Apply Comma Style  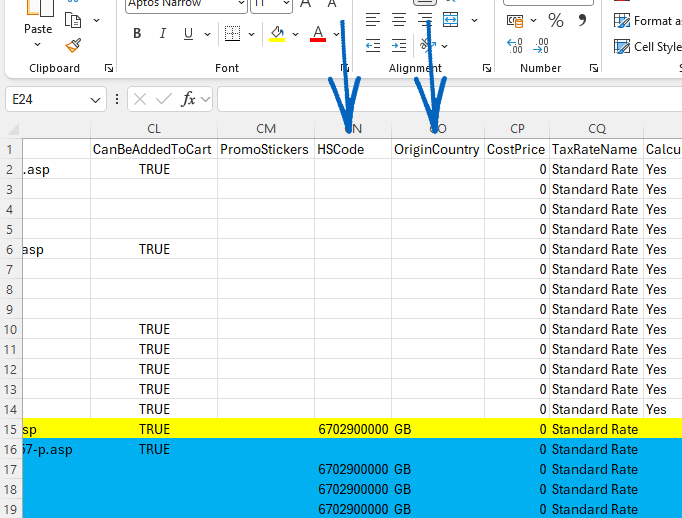pyautogui.click(x=582, y=20)
